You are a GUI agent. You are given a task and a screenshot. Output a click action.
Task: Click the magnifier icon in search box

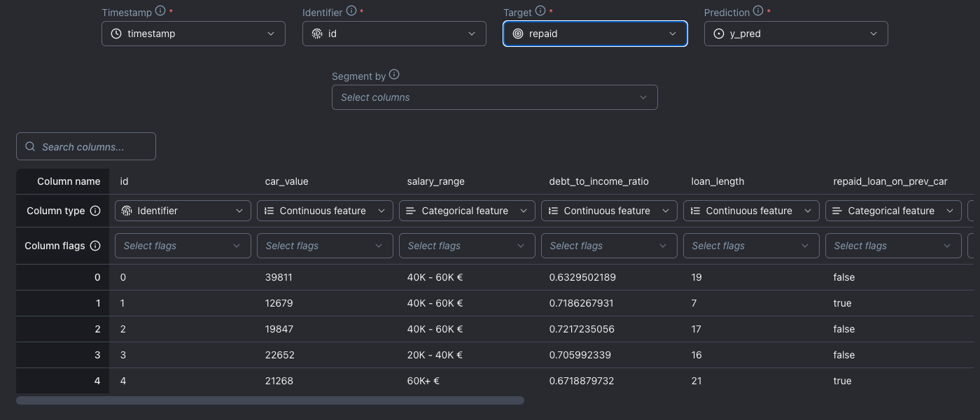30,147
